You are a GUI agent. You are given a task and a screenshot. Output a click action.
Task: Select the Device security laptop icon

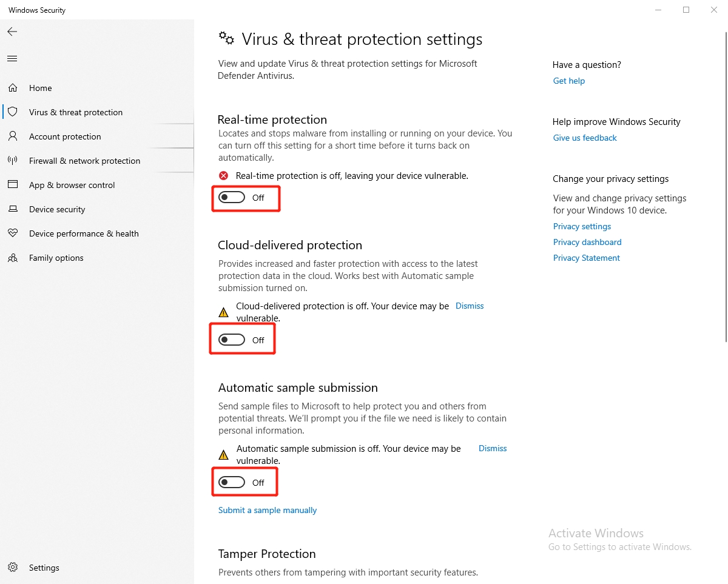tap(13, 209)
